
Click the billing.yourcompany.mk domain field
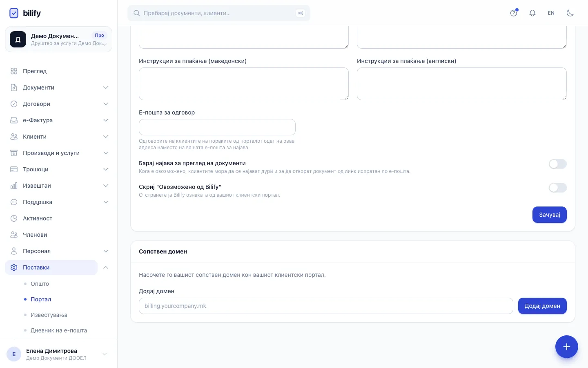(326, 306)
